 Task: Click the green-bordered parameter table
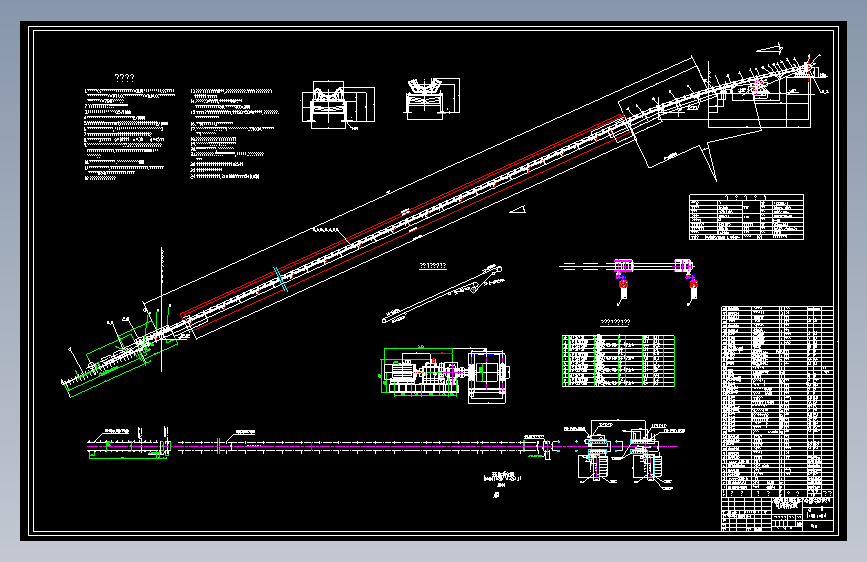618,361
